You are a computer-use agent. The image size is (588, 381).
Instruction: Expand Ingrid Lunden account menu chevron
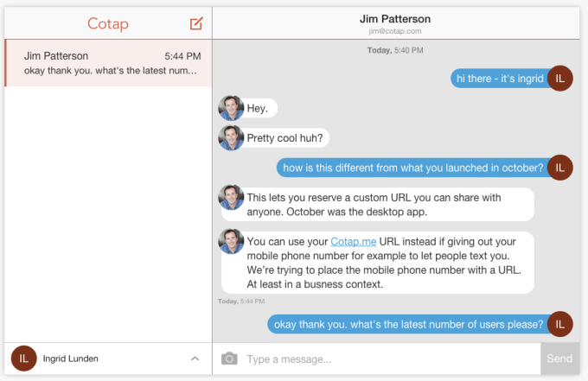tap(195, 359)
